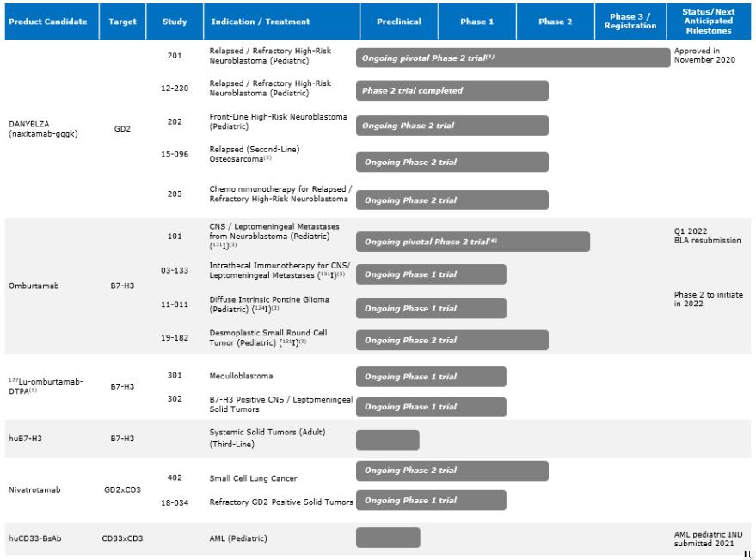This screenshot has height=560, width=756.
Task: Click the Phase 3 / Registration header
Action: tap(630, 22)
